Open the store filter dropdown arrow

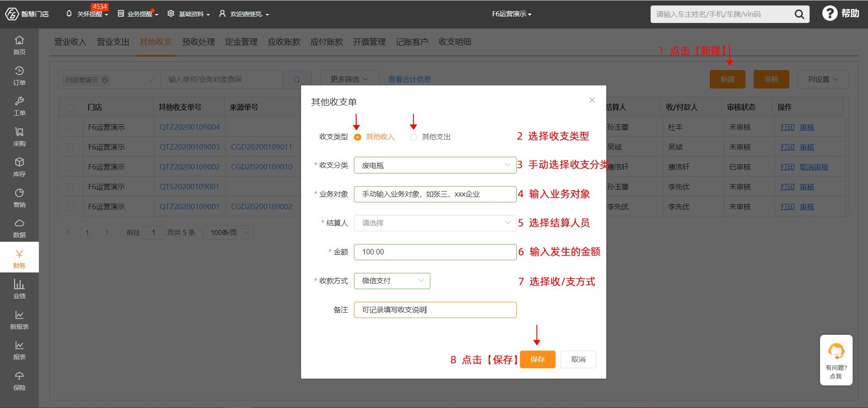[151, 80]
